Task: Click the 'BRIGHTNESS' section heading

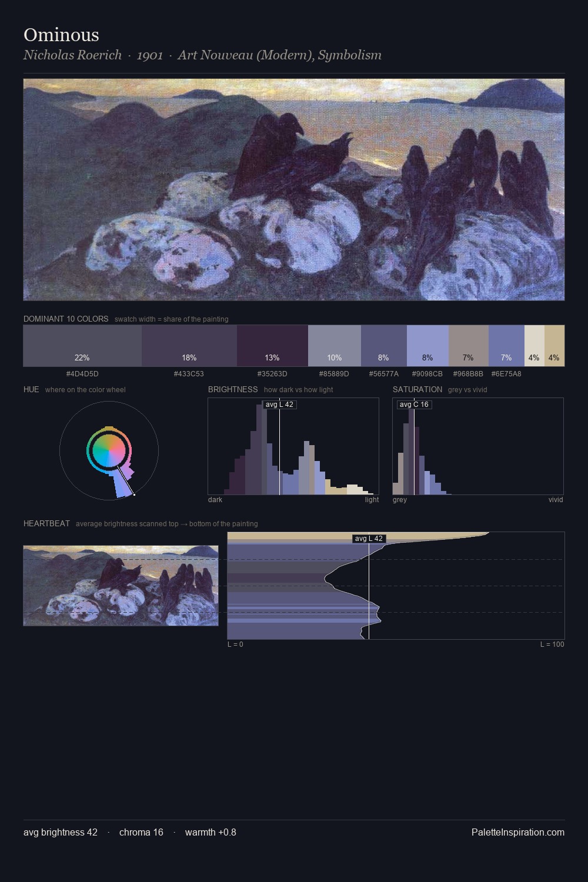Action: point(233,389)
